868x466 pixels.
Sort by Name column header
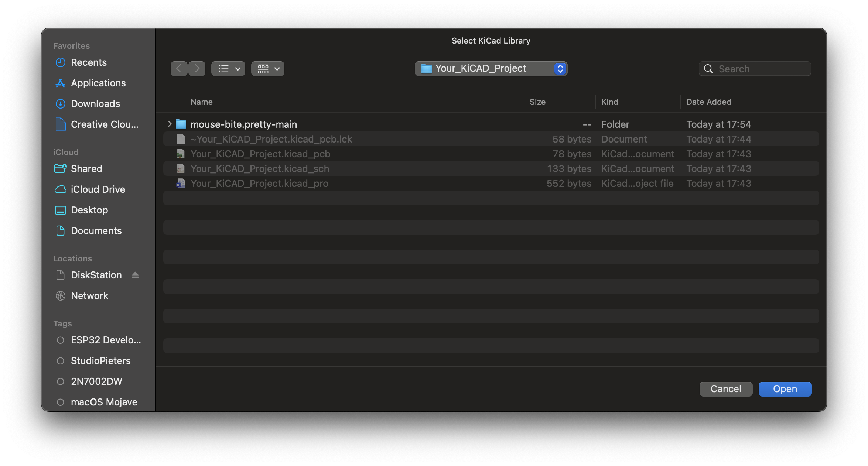(x=202, y=102)
